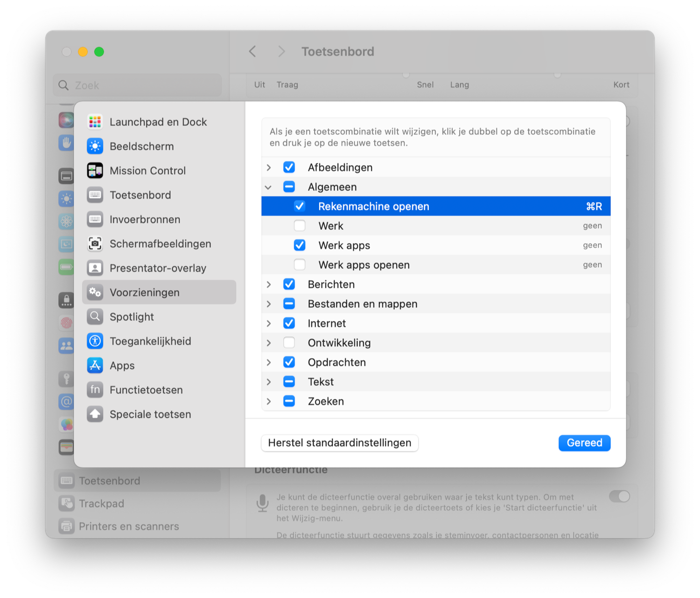
Task: Select Printers en scanners label in sidebar
Action: click(129, 526)
